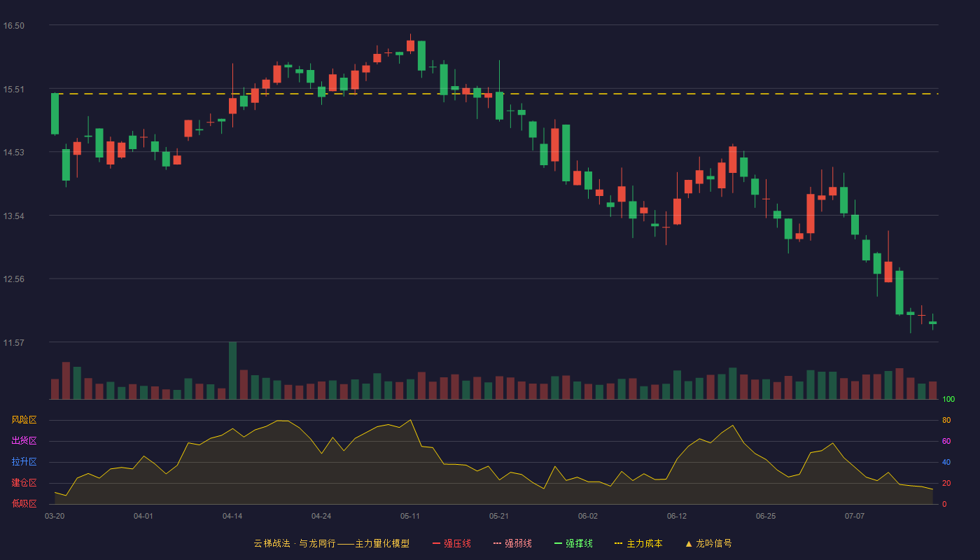Click the 04-01 date label

coord(143,516)
